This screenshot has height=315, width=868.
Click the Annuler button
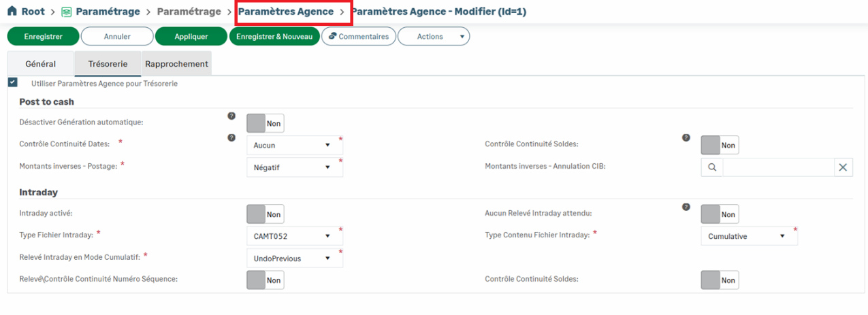[x=117, y=36]
